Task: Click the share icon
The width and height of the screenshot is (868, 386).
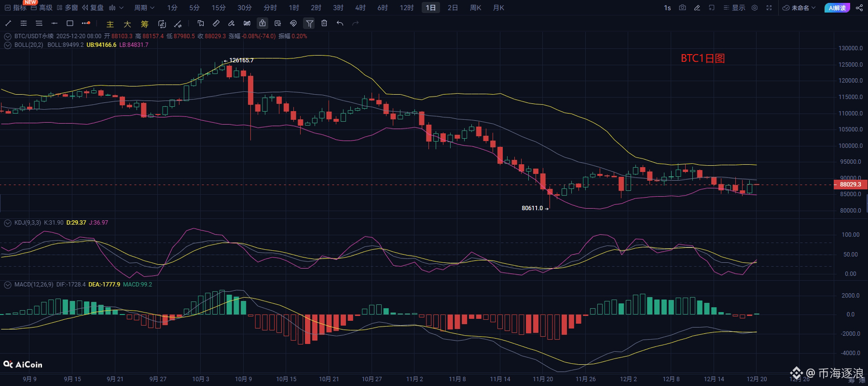Action: pyautogui.click(x=859, y=8)
